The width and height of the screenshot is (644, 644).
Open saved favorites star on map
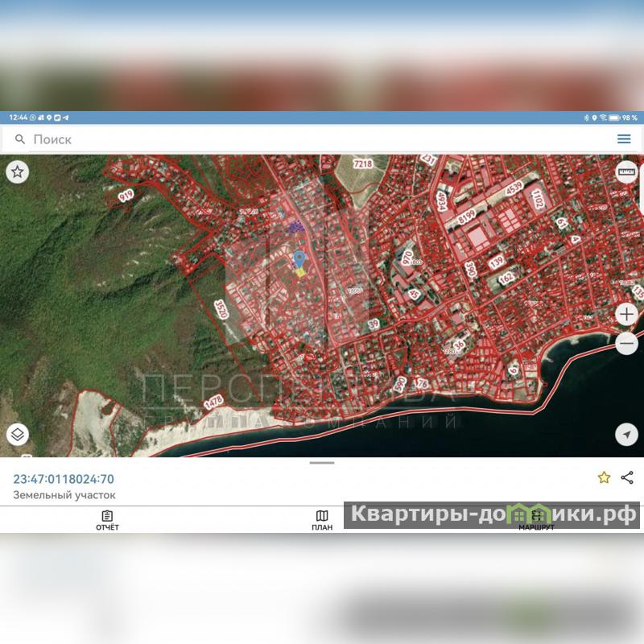point(18,171)
